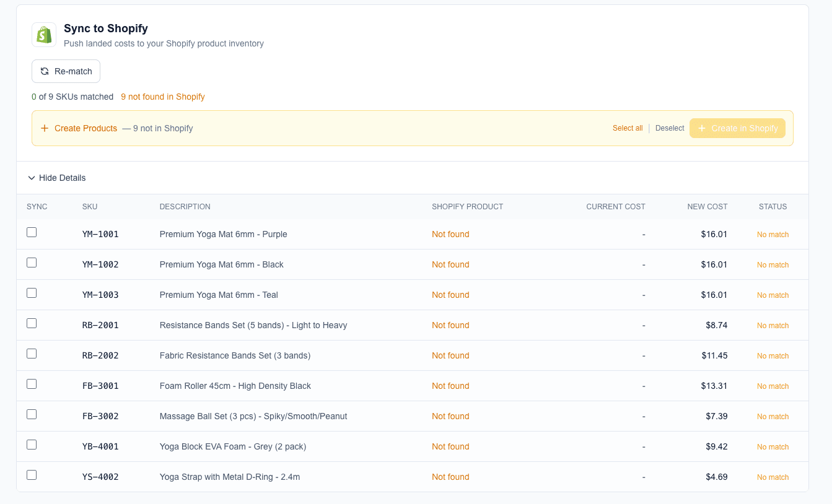This screenshot has width=832, height=504.
Task: Click 'Premium Yoga Mat 6mm - Teal' description
Action: [219, 295]
